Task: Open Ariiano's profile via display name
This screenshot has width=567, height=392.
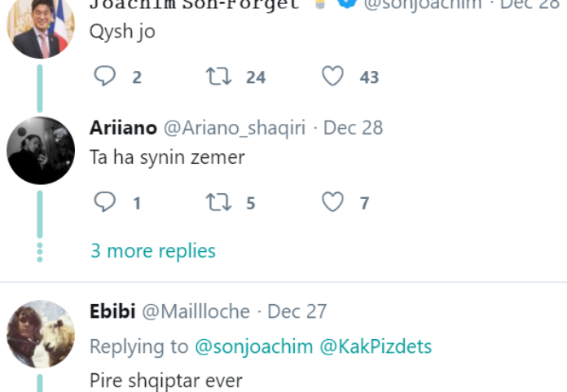Action: [x=124, y=128]
